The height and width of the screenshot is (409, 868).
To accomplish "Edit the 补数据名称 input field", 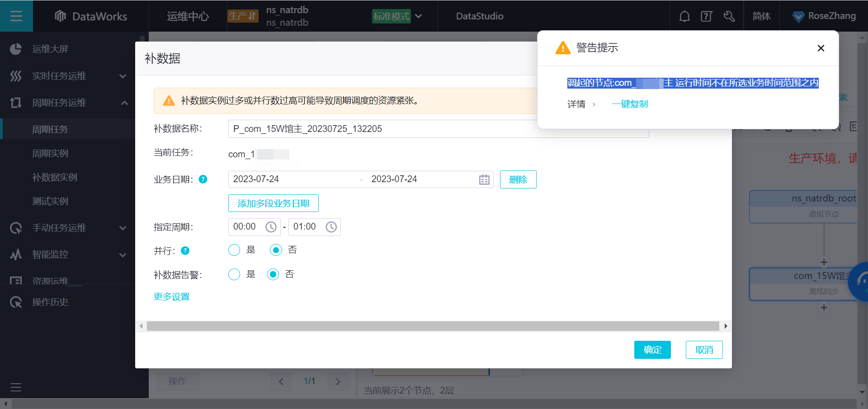I will pos(439,129).
